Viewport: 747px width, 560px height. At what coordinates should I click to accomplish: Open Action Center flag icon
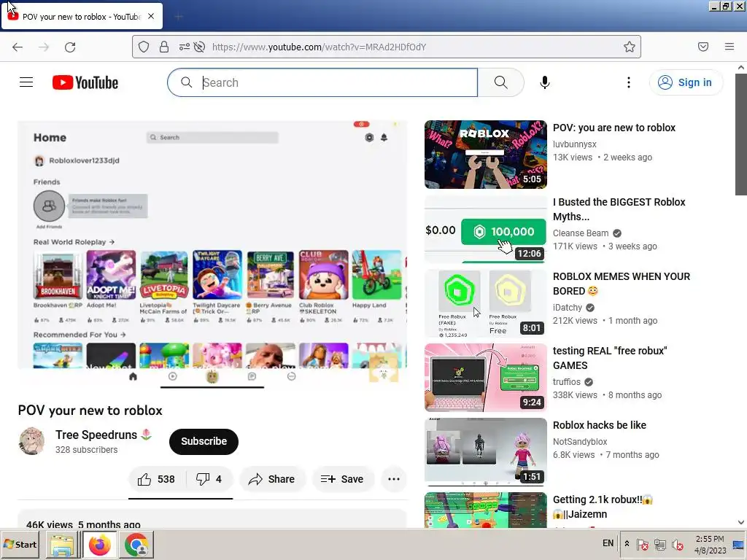(x=642, y=544)
